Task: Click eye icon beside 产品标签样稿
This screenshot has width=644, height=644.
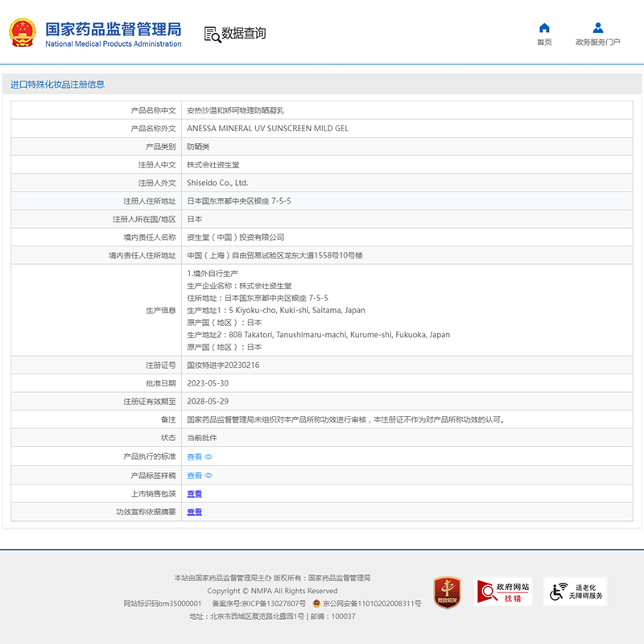Action: 208,476
